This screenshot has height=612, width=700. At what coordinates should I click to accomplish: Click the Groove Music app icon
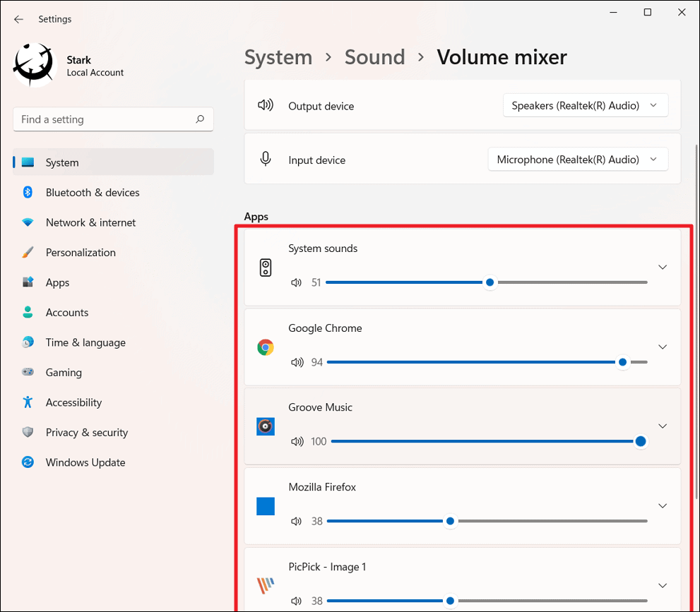coord(266,426)
